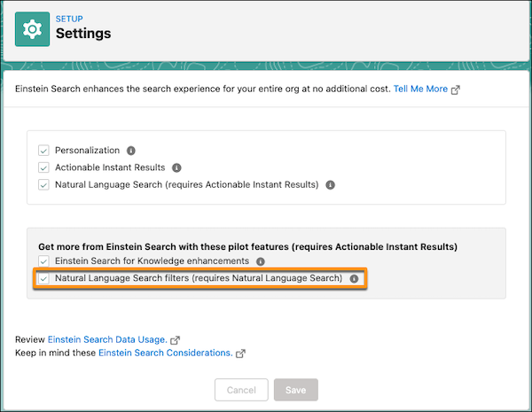The image size is (532, 412).
Task: Click the Cancel button
Action: 241,390
